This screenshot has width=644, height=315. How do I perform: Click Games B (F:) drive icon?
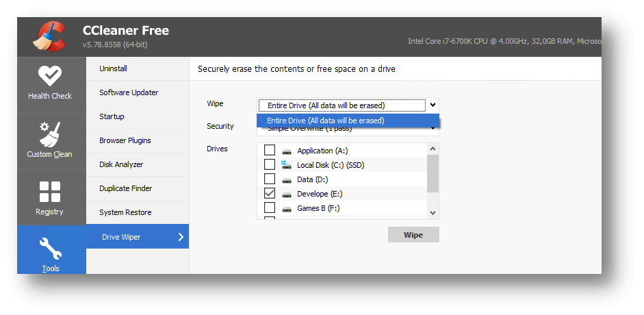click(287, 209)
